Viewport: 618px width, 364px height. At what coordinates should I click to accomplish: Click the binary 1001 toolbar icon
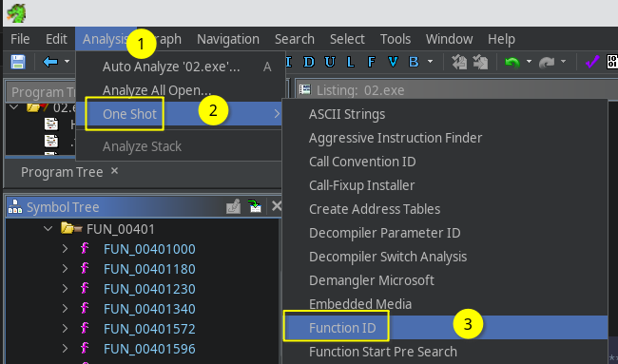click(x=612, y=62)
